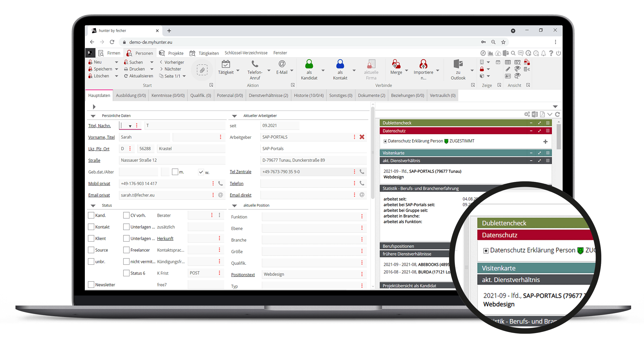Open Word export in the right panel

tap(534, 114)
